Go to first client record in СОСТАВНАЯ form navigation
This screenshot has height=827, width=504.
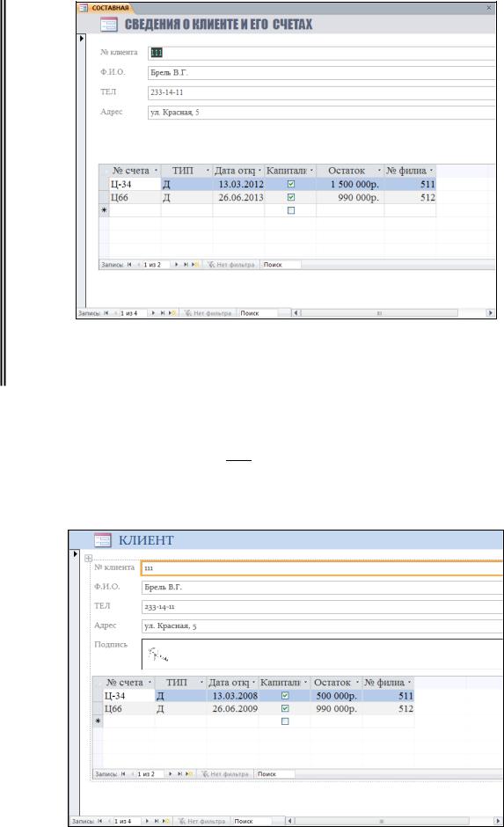pos(106,313)
